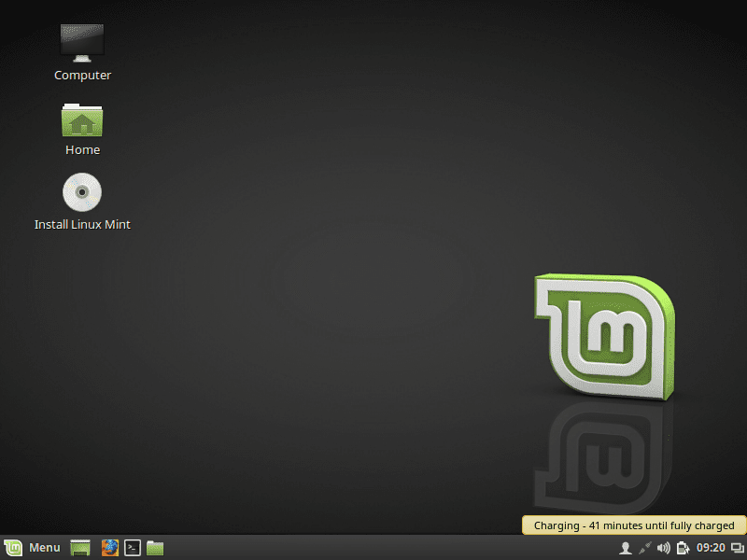Open the Home folder on the desktop
Image resolution: width=747 pixels, height=560 pixels.
(82, 119)
